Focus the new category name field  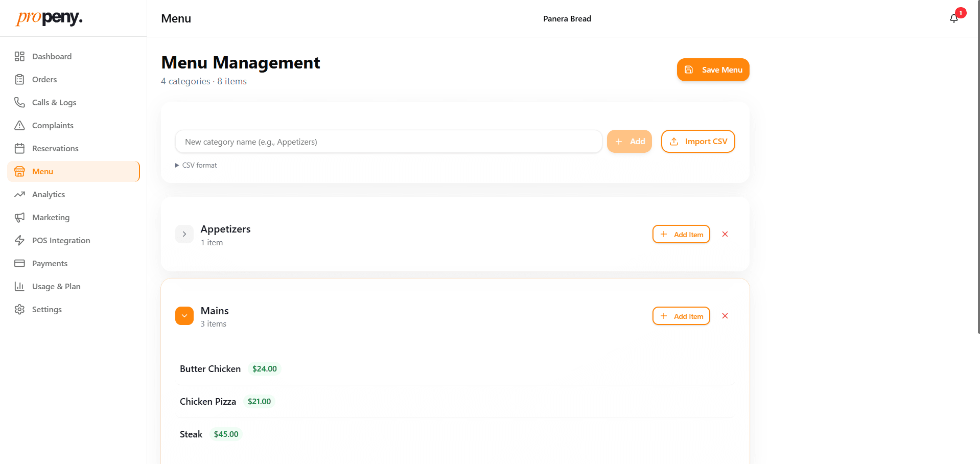388,142
